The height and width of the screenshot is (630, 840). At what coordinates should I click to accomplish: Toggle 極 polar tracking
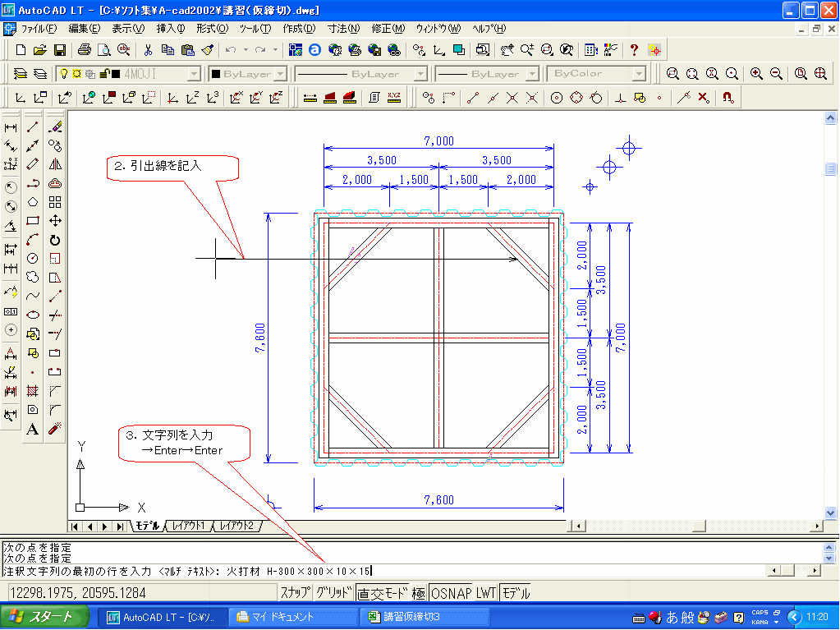(419, 592)
